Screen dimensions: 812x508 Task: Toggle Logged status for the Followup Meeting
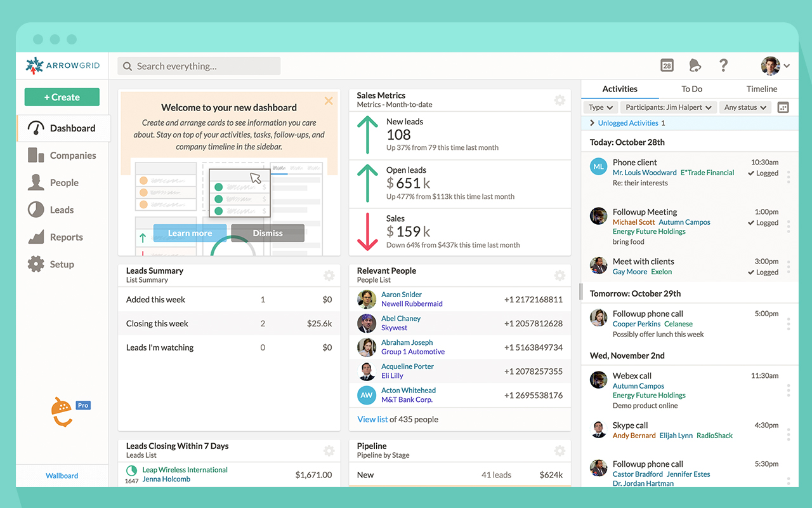[x=762, y=222]
